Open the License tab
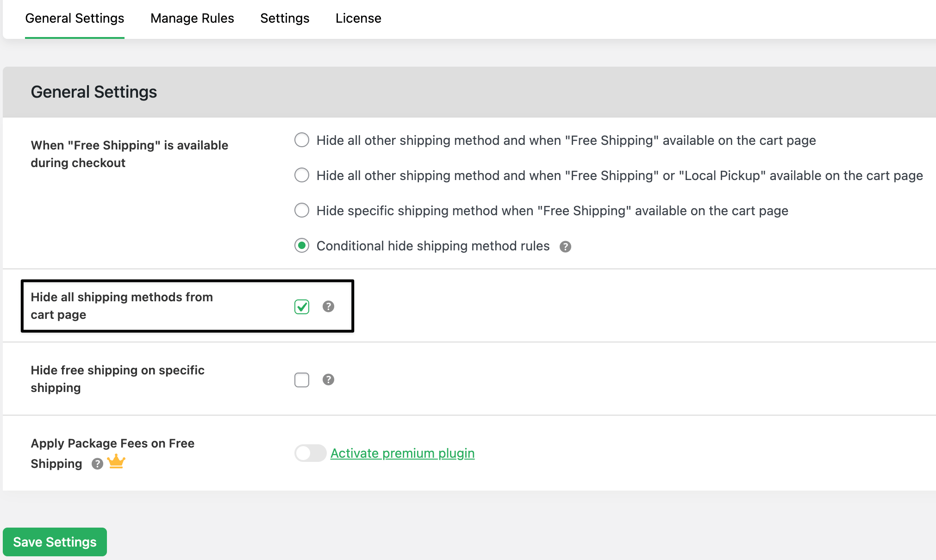The width and height of the screenshot is (936, 560). pyautogui.click(x=358, y=18)
